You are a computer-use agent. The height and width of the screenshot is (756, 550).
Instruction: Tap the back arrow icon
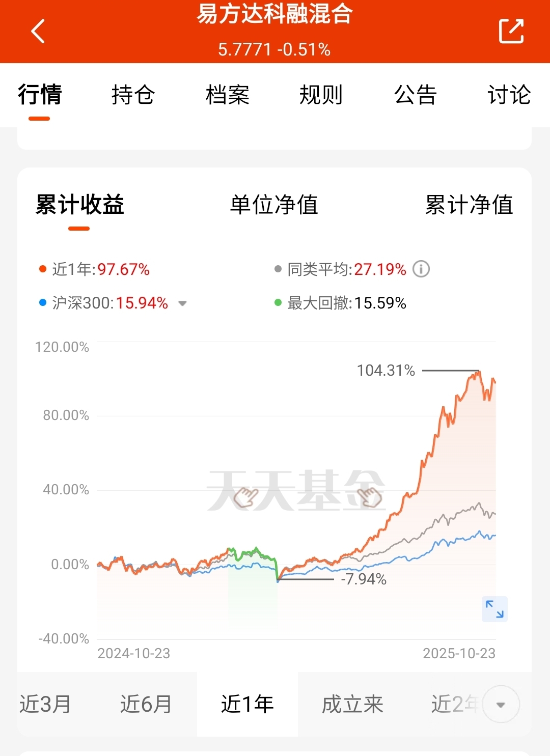(x=38, y=32)
